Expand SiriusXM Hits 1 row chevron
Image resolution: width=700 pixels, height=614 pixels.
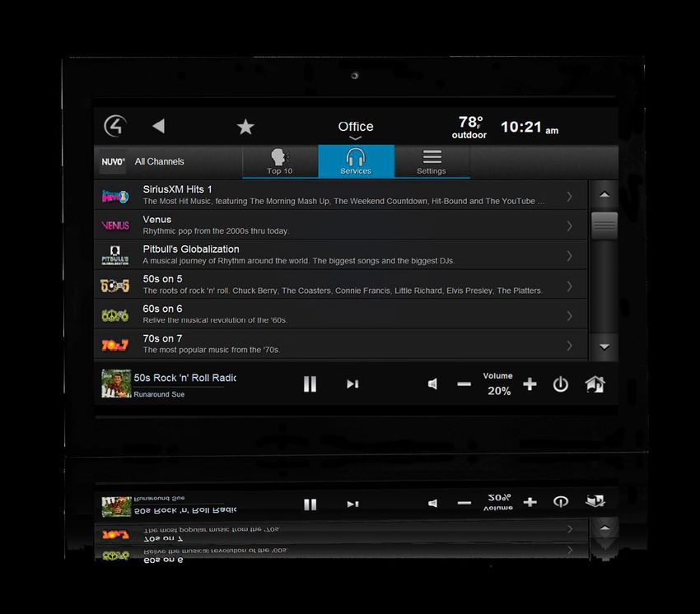(x=569, y=197)
